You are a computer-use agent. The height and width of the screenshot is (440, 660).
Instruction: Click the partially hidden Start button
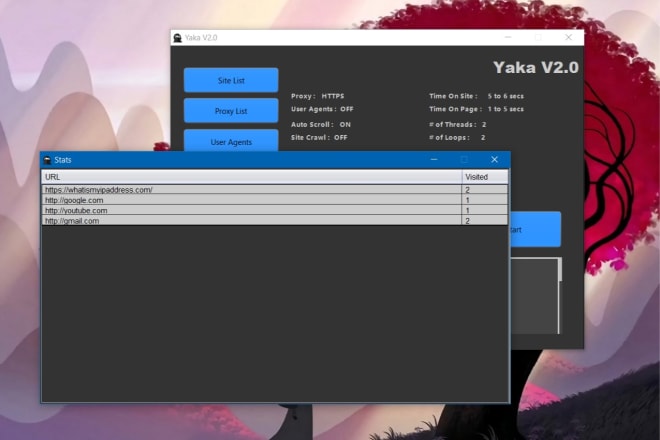(535, 229)
